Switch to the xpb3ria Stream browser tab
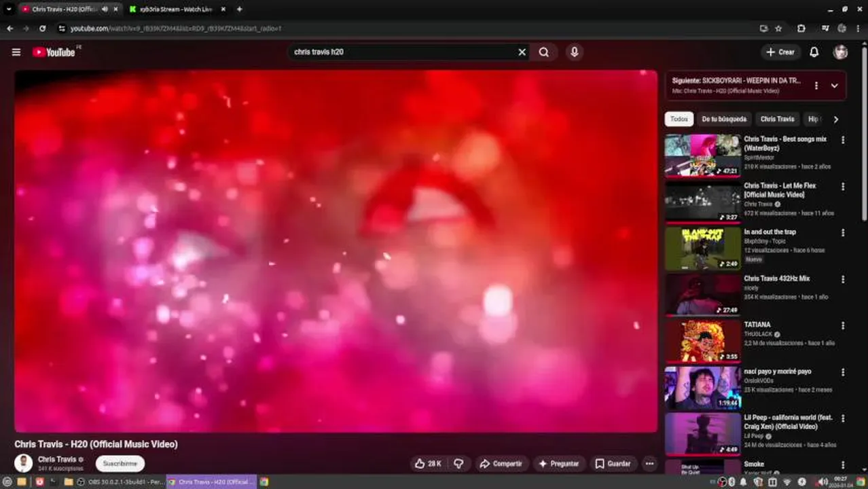This screenshot has height=489, width=868. (175, 9)
